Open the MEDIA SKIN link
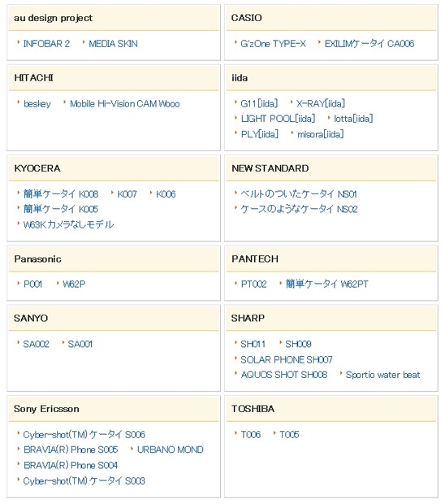 tap(113, 44)
